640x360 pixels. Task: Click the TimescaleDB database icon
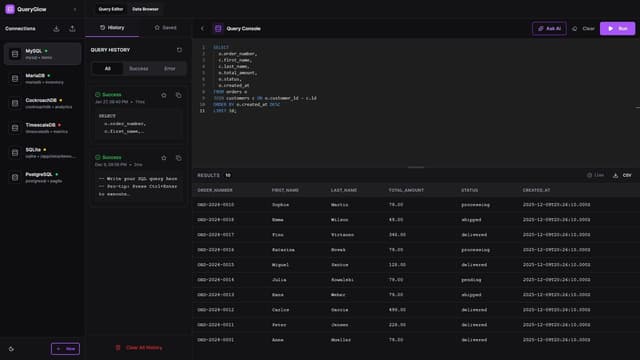tap(15, 128)
